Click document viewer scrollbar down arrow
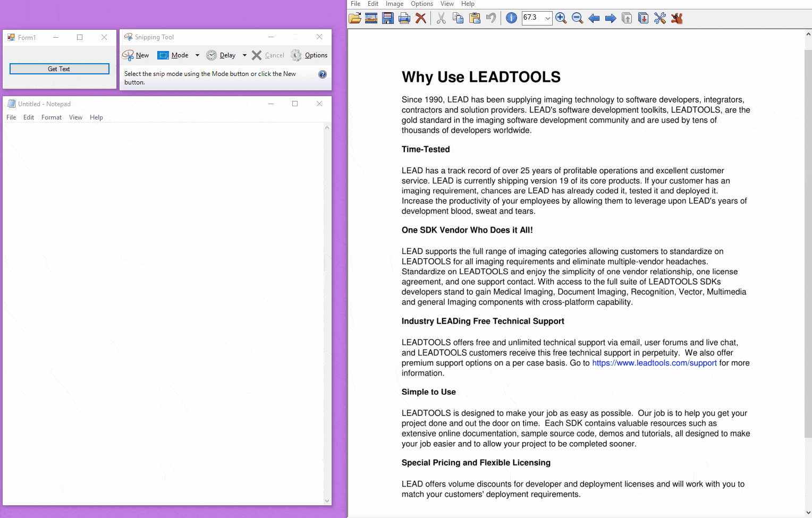Screen dimensions: 812x518 (808, 513)
